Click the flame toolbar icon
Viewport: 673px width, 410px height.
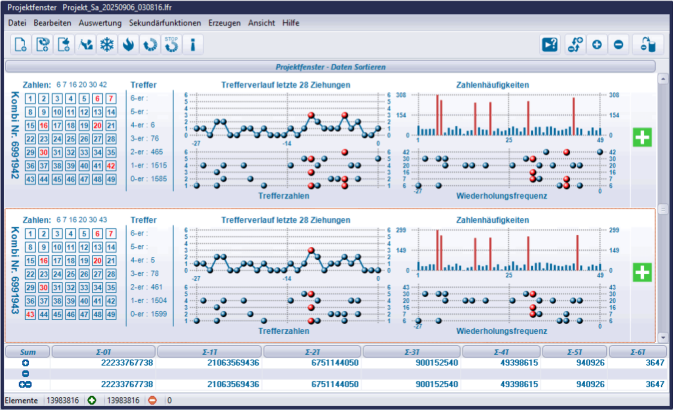[x=128, y=45]
